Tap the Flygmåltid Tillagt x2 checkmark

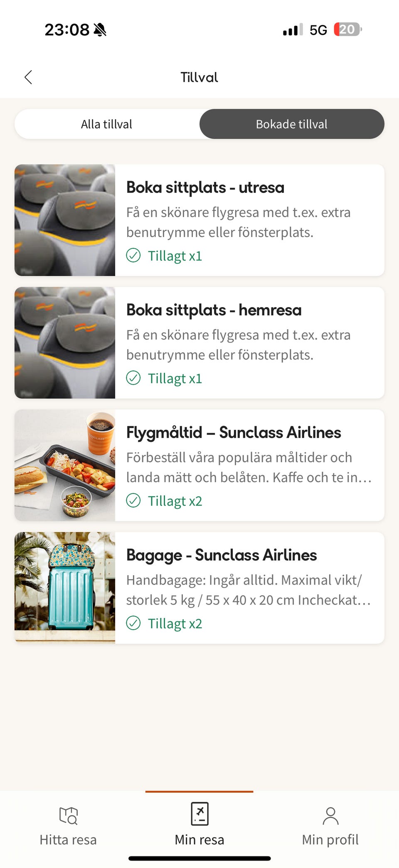click(x=133, y=501)
